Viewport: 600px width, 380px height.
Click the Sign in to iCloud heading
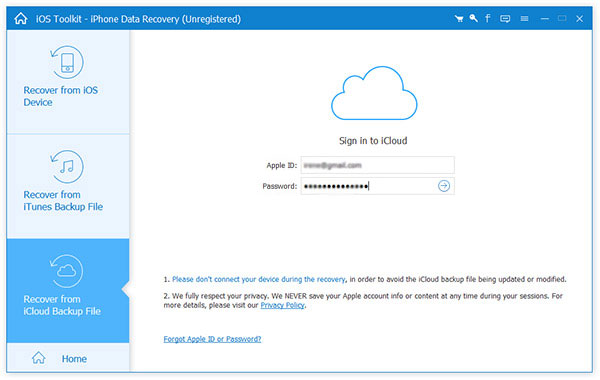[373, 141]
